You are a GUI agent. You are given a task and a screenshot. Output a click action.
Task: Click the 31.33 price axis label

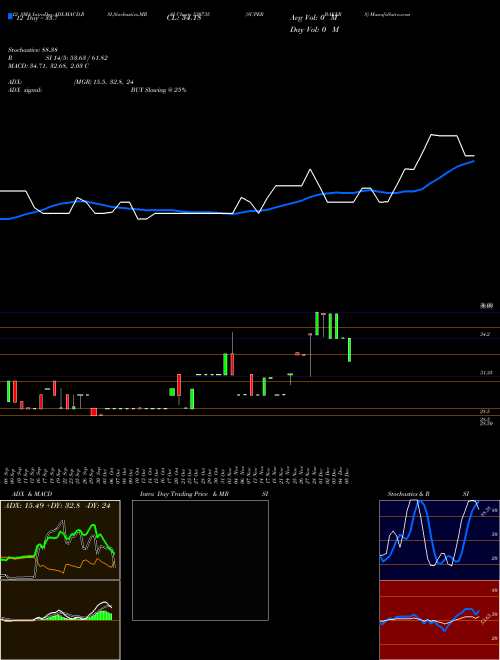click(x=486, y=373)
